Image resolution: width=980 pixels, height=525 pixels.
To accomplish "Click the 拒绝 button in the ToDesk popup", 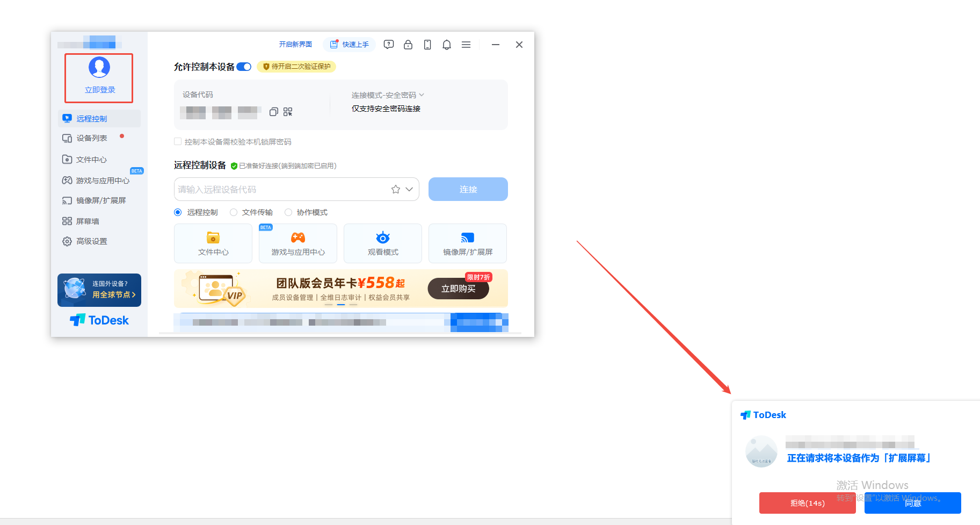I will (x=808, y=503).
